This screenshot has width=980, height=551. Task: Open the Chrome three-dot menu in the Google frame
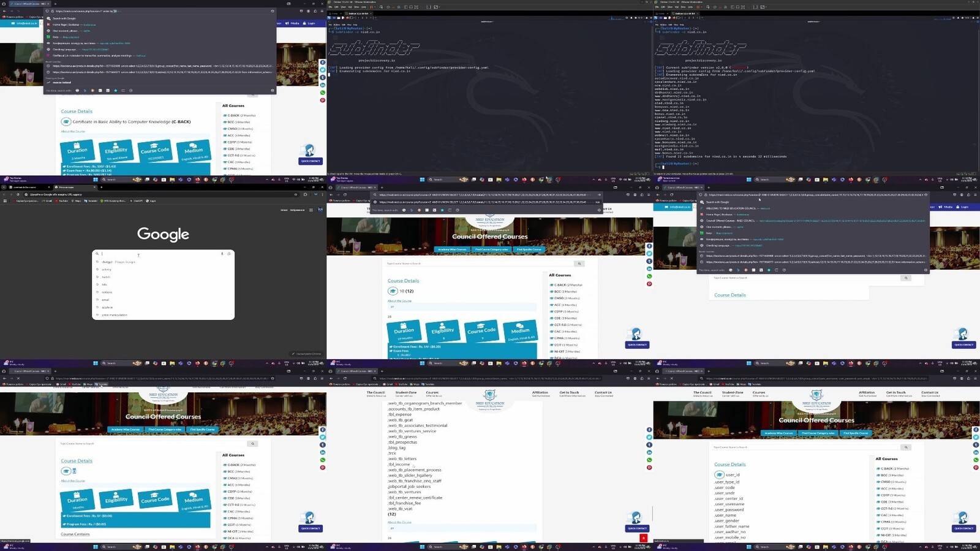point(322,194)
